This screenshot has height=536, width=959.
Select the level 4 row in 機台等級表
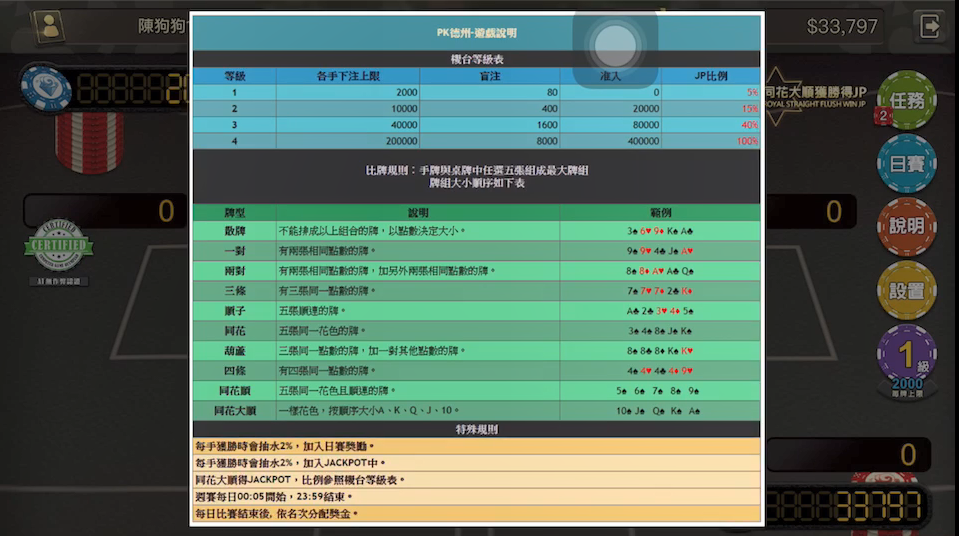476,141
